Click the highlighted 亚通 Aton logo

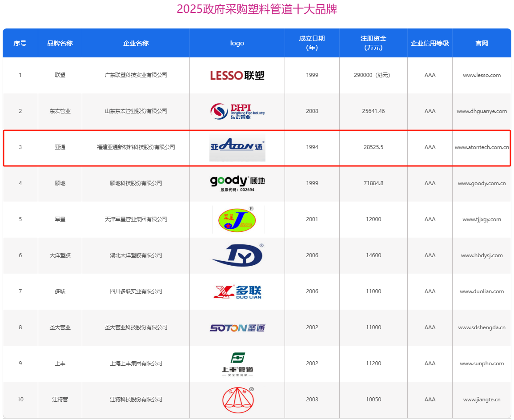(x=237, y=147)
